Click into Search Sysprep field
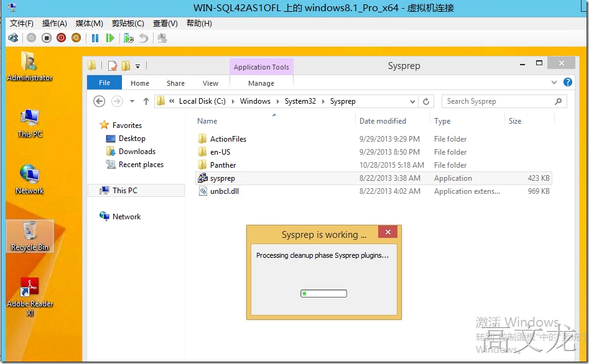The width and height of the screenshot is (589, 364). 504,101
